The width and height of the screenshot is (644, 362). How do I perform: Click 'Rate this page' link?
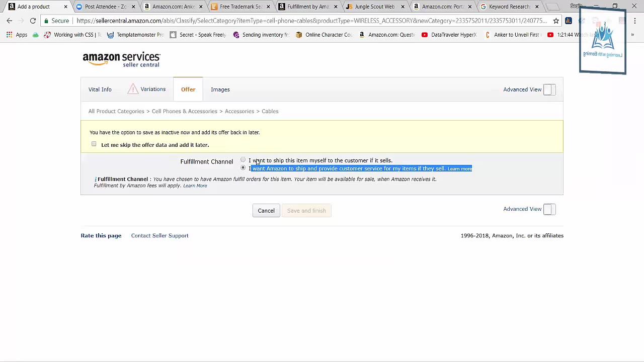(x=101, y=236)
